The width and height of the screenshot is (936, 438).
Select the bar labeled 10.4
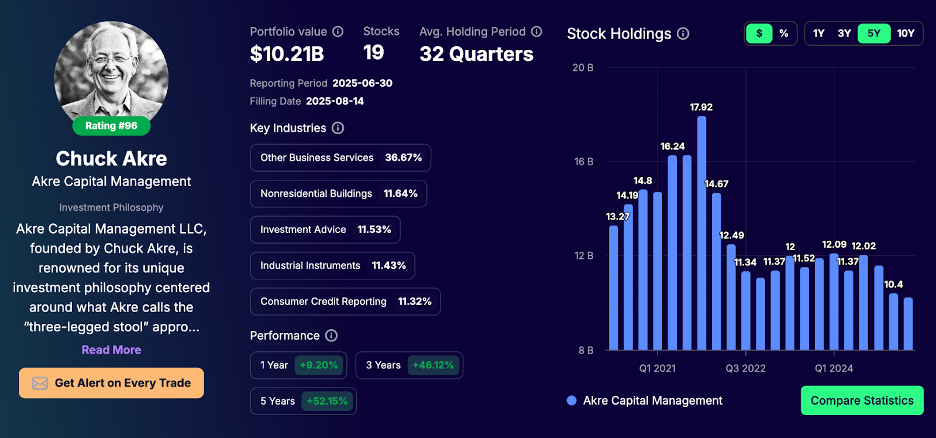[893, 322]
